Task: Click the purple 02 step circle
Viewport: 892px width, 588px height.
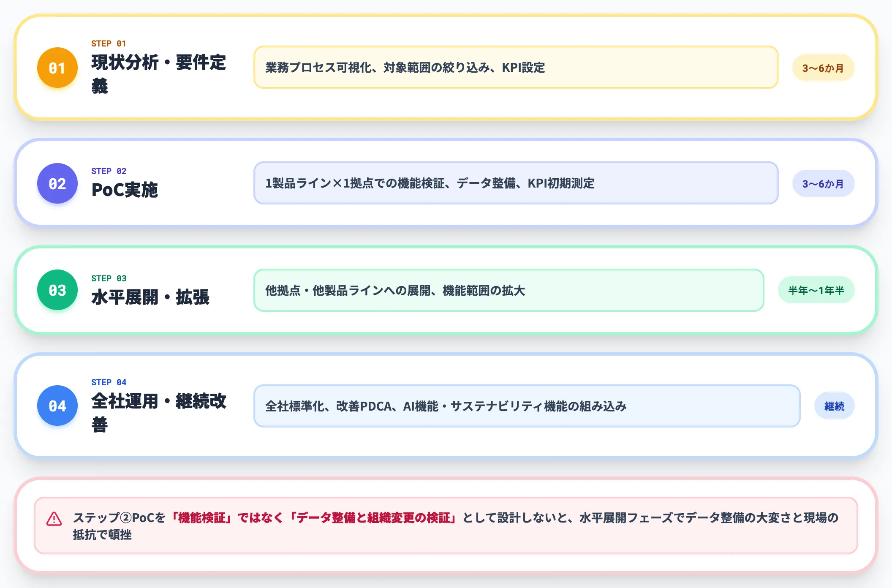Action: (57, 183)
